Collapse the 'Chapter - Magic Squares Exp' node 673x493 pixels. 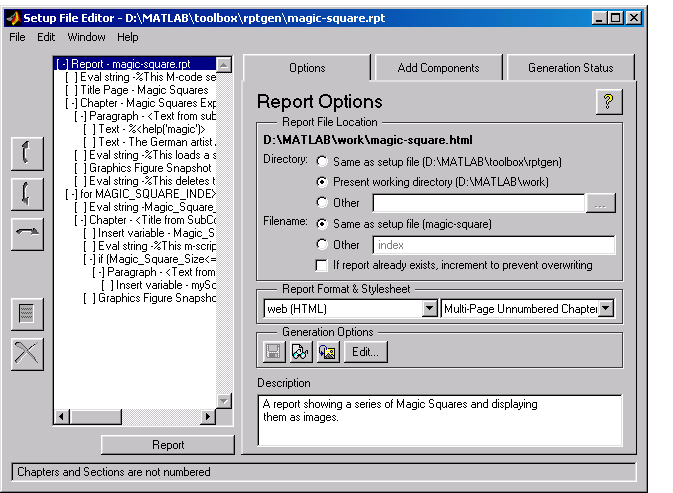click(x=71, y=103)
